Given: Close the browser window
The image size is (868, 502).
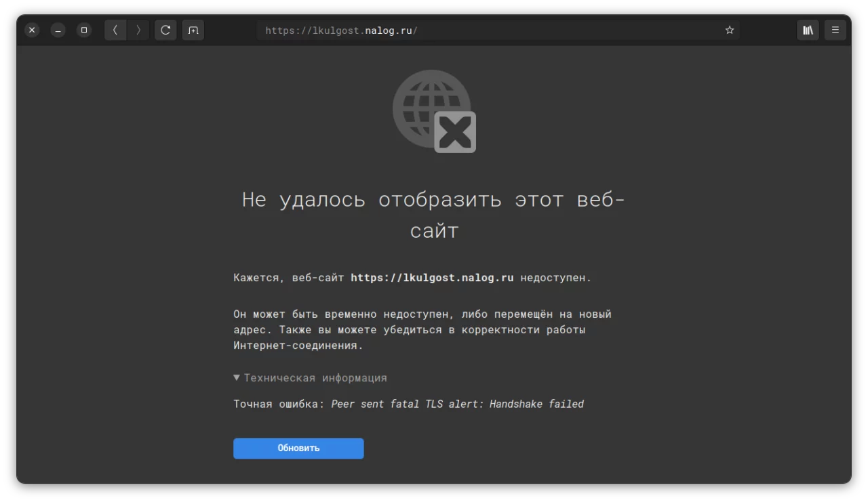Looking at the screenshot, I should coord(32,30).
